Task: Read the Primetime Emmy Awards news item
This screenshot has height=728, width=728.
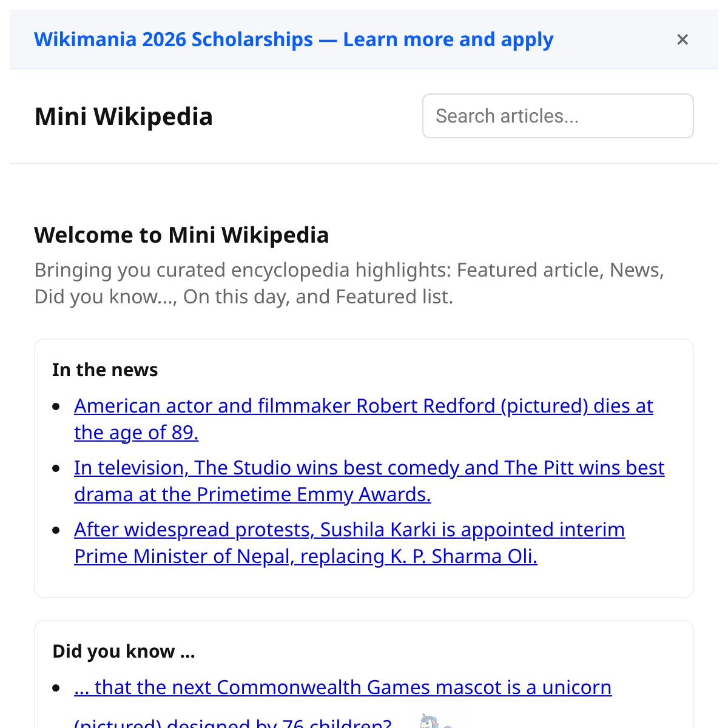Action: (x=369, y=481)
